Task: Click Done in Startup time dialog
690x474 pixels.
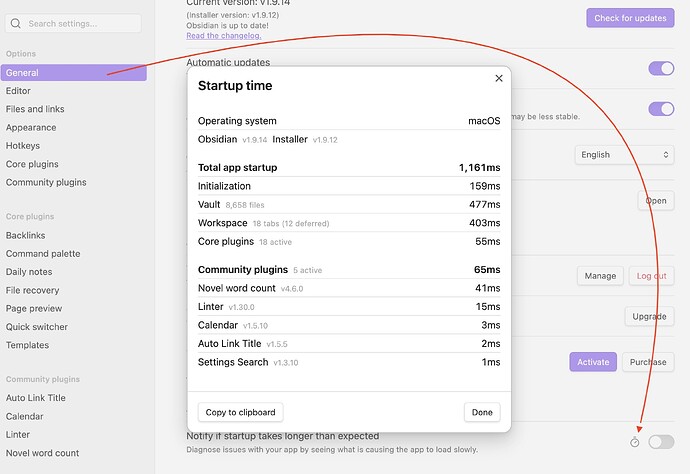Action: (x=482, y=412)
